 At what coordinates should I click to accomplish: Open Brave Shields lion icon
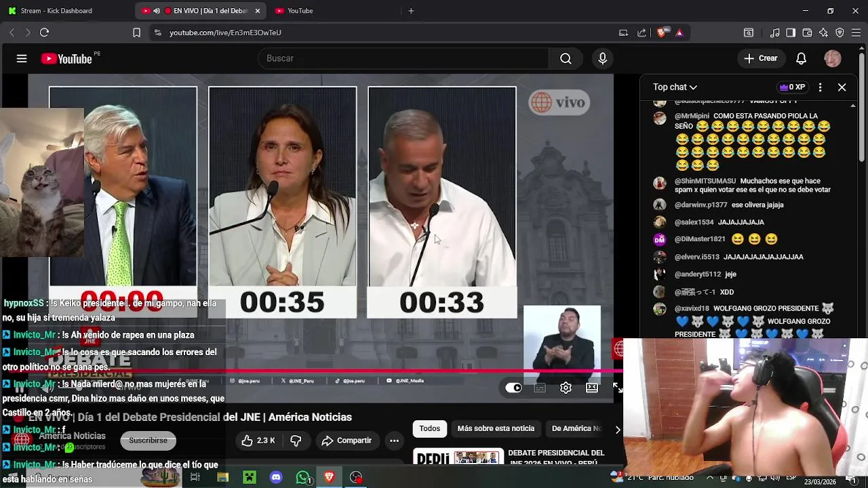(662, 33)
